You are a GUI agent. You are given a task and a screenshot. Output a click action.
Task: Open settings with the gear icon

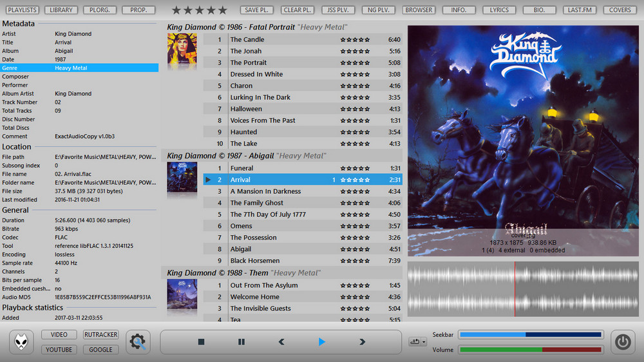(138, 342)
